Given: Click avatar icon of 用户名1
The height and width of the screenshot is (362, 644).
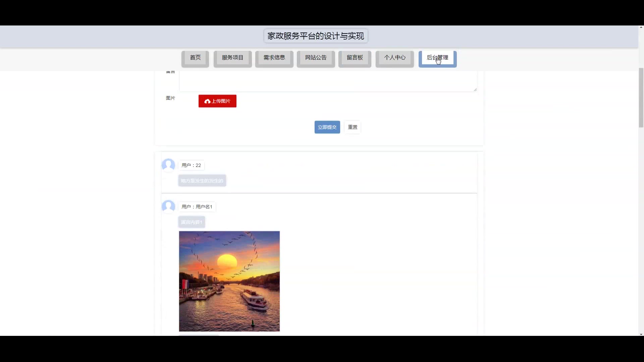Looking at the screenshot, I should [x=168, y=206].
